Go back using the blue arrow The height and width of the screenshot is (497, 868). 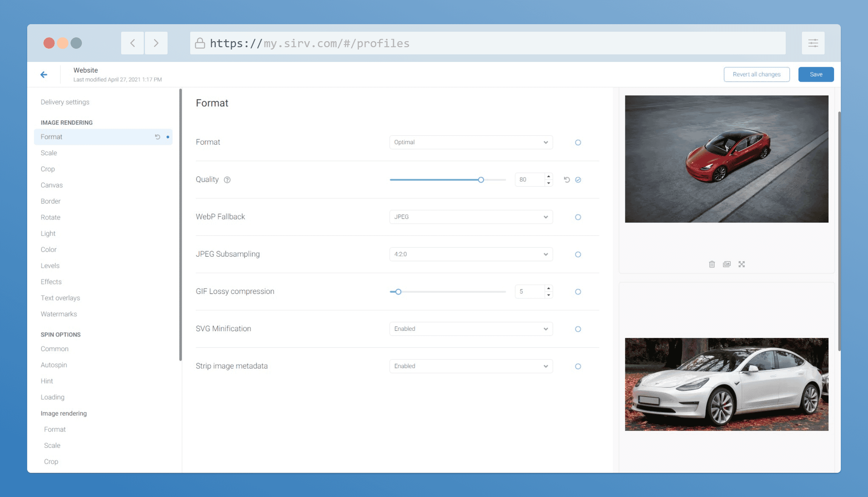click(x=44, y=74)
